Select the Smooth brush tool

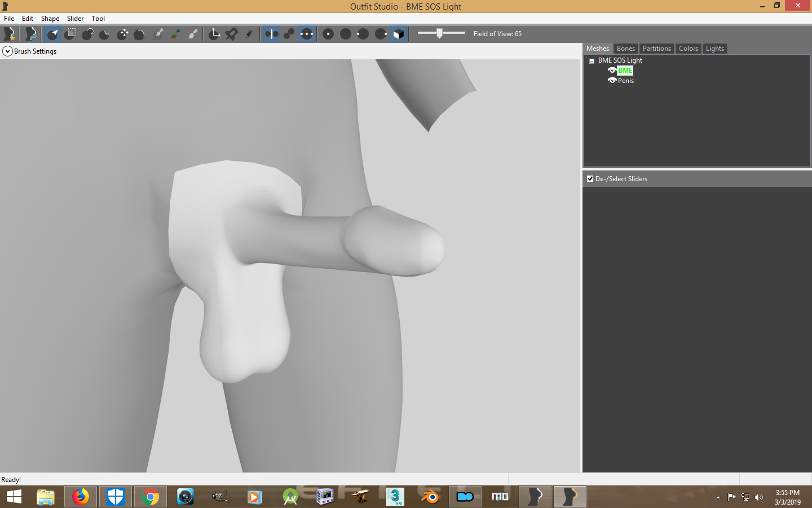(x=140, y=34)
